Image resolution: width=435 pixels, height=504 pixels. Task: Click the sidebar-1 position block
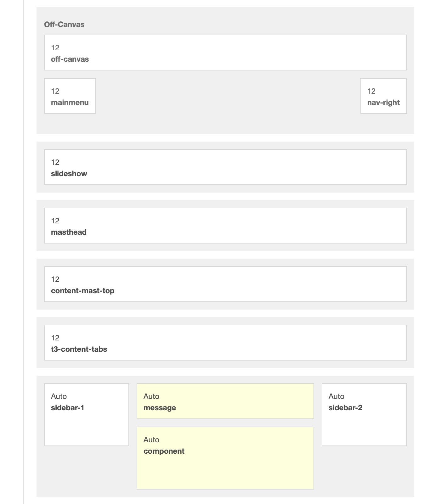pos(86,414)
